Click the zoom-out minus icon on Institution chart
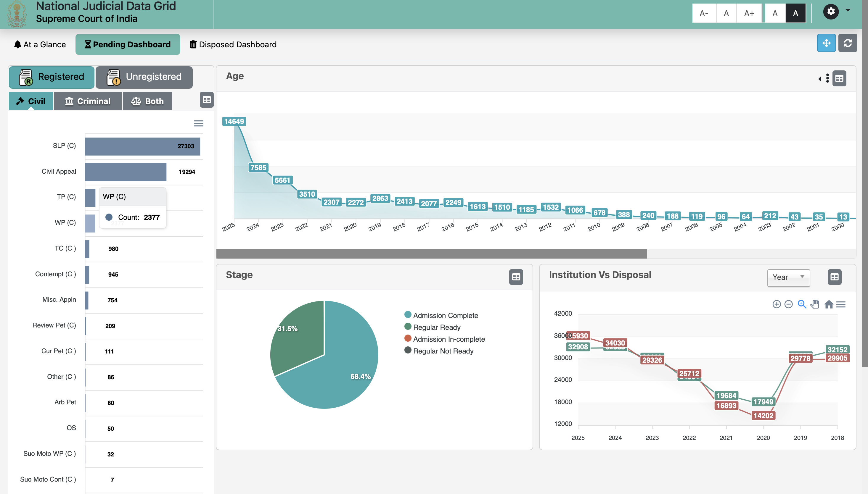868x494 pixels. tap(789, 304)
